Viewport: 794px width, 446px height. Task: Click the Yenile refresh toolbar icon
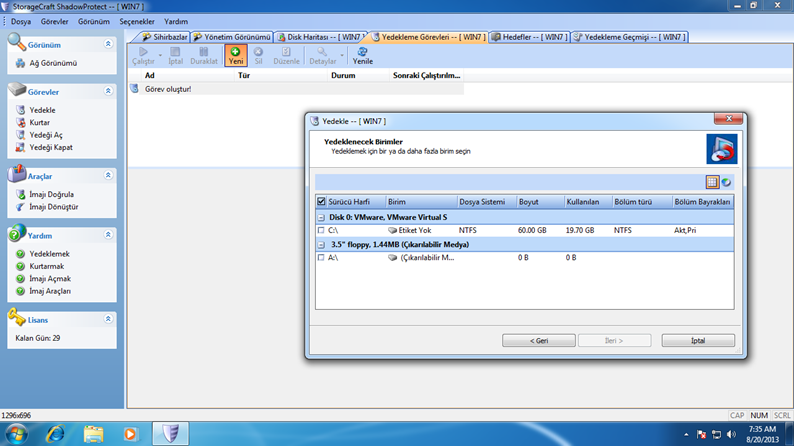click(x=363, y=55)
